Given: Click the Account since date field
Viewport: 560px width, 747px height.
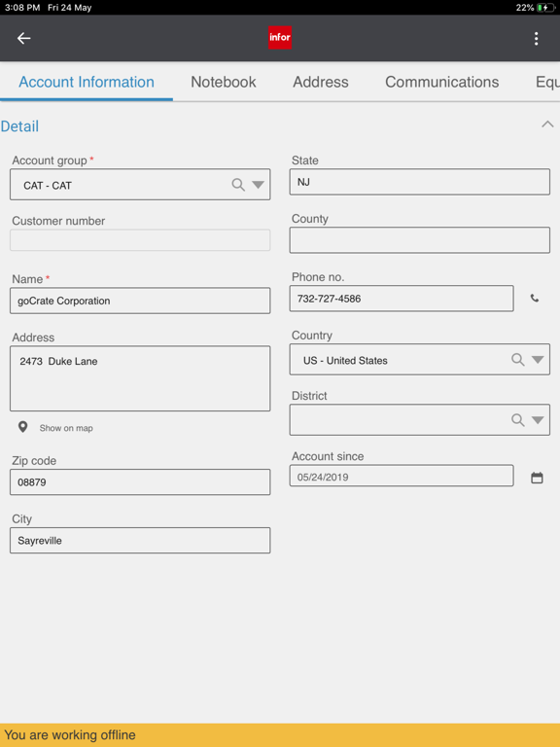Looking at the screenshot, I should coord(402,476).
